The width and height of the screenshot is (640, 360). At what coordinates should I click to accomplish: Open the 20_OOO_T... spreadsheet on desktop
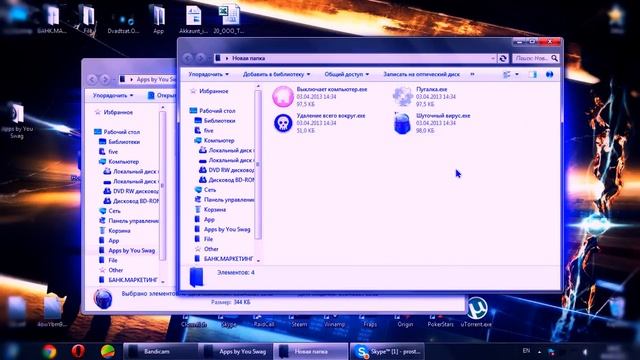tap(228, 20)
